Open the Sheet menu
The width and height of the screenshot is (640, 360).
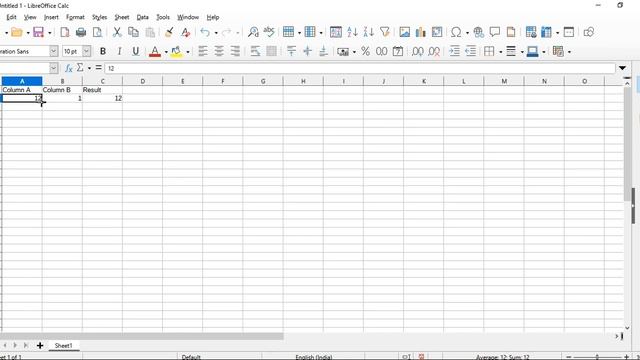(122, 17)
